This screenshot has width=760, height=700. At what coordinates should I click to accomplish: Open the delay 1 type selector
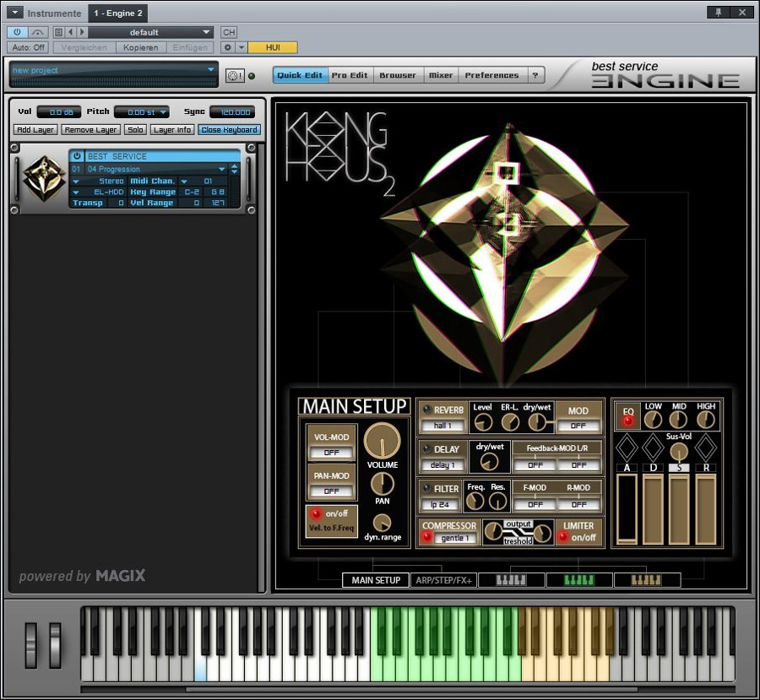442,465
